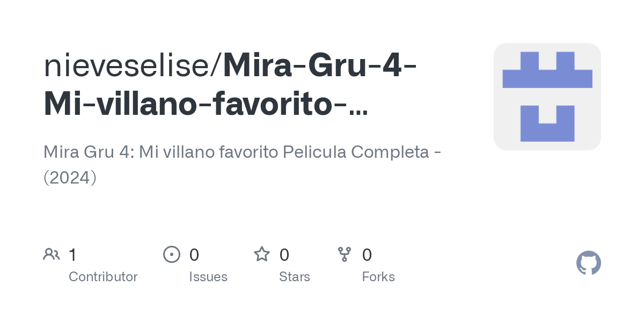Click the stars count 0
This screenshot has width=644, height=322.
pos(284,255)
